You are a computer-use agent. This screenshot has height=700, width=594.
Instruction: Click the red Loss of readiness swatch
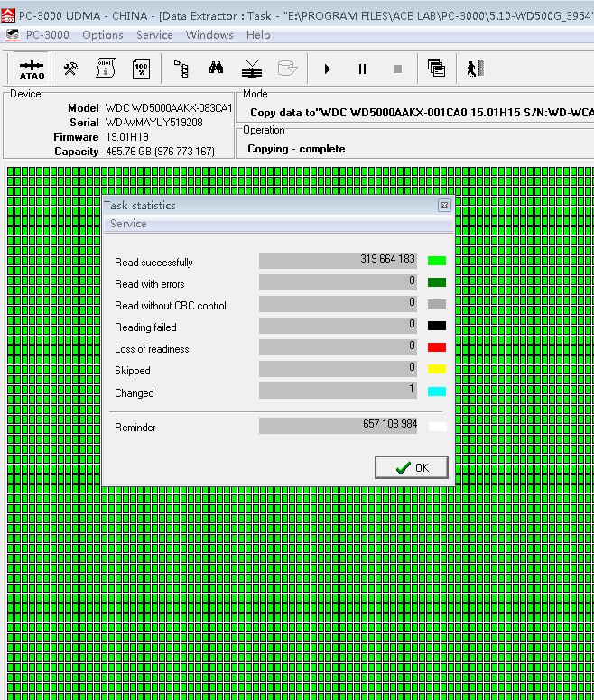pos(437,348)
